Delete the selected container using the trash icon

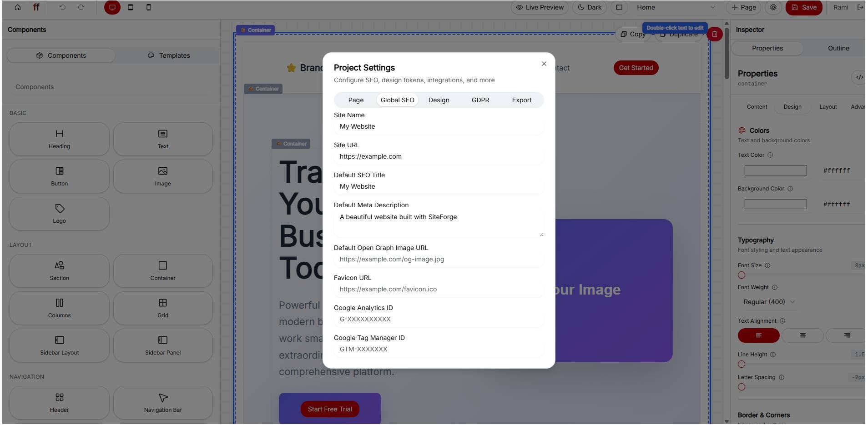714,34
